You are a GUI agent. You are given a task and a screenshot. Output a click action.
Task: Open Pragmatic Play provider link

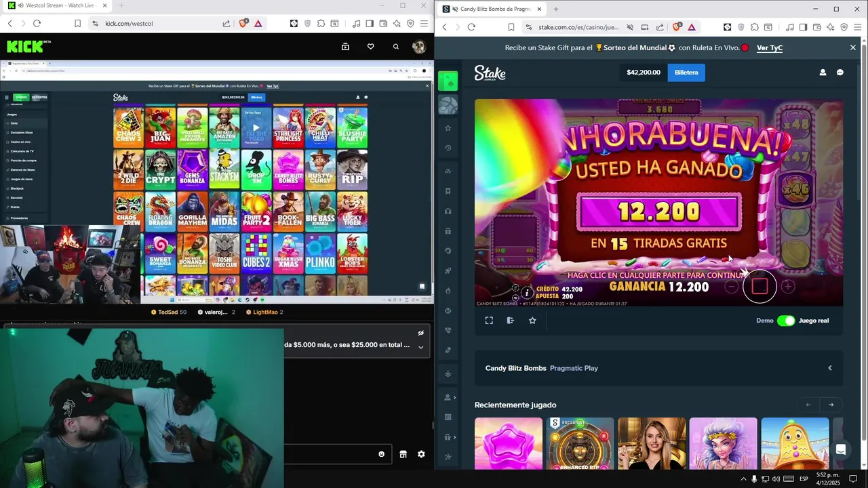[574, 368]
